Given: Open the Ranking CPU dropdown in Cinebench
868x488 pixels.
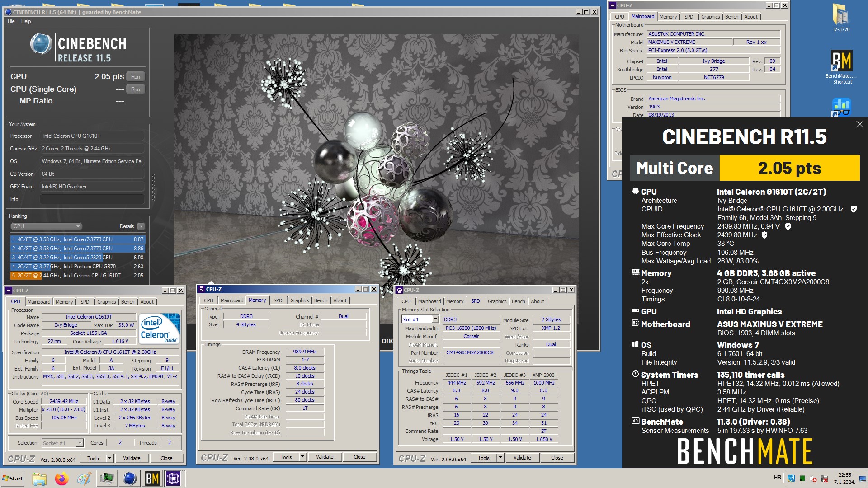Looking at the screenshot, I should coord(46,226).
